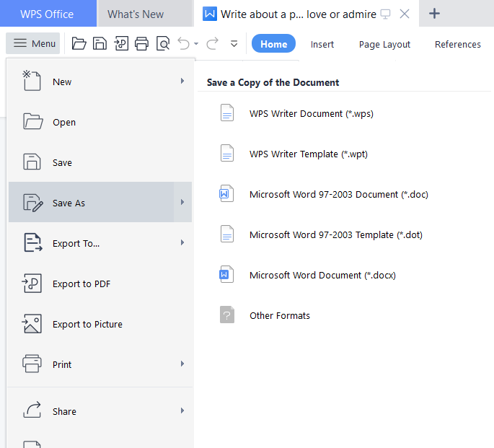Click the Export To document icon in menu
494x448 pixels.
click(x=32, y=242)
